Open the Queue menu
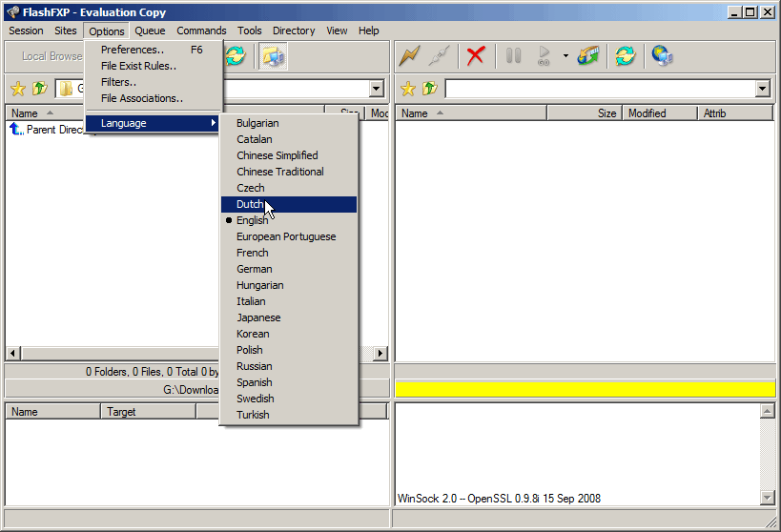This screenshot has height=532, width=781. coord(150,31)
